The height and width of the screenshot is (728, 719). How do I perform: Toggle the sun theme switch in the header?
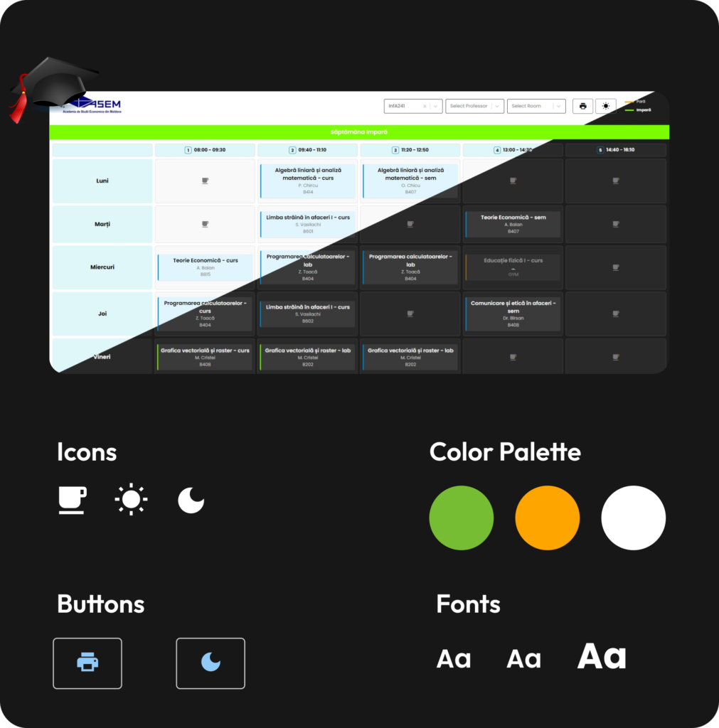(x=606, y=107)
